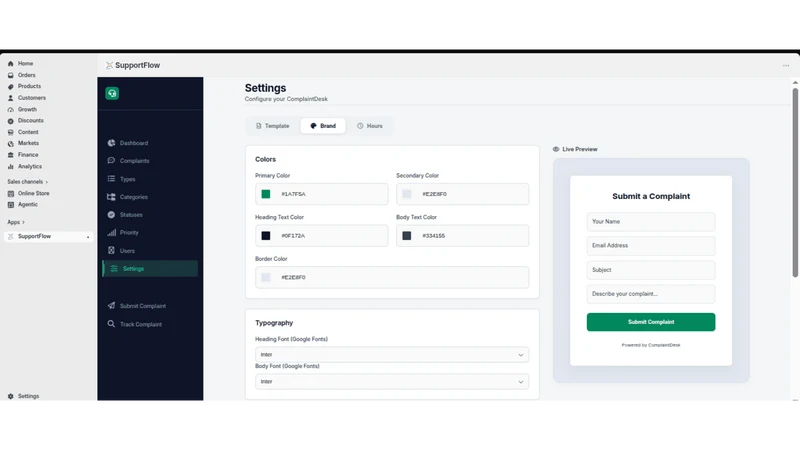Expand the Sales channels section

tap(28, 182)
